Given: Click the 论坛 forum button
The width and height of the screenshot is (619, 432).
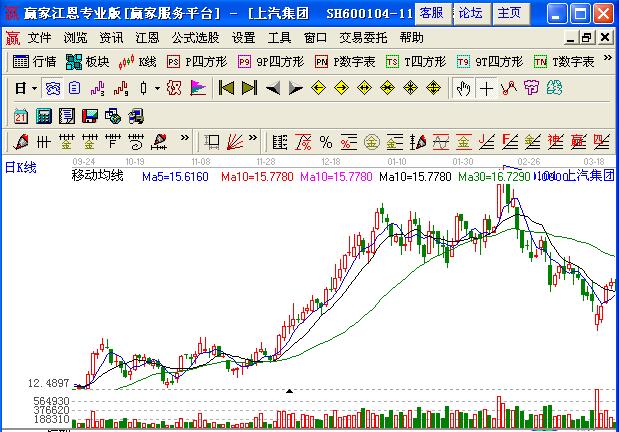Looking at the screenshot, I should pos(470,13).
